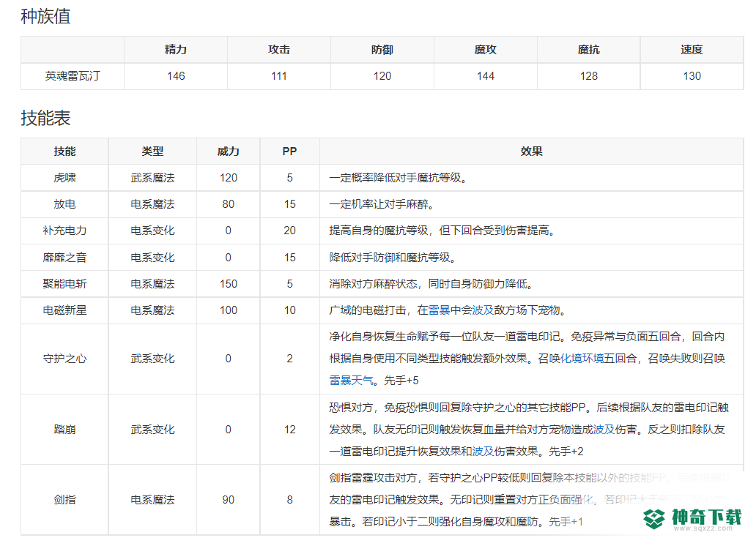Click 电系变化 type in 补充电力 row

[x=152, y=231]
